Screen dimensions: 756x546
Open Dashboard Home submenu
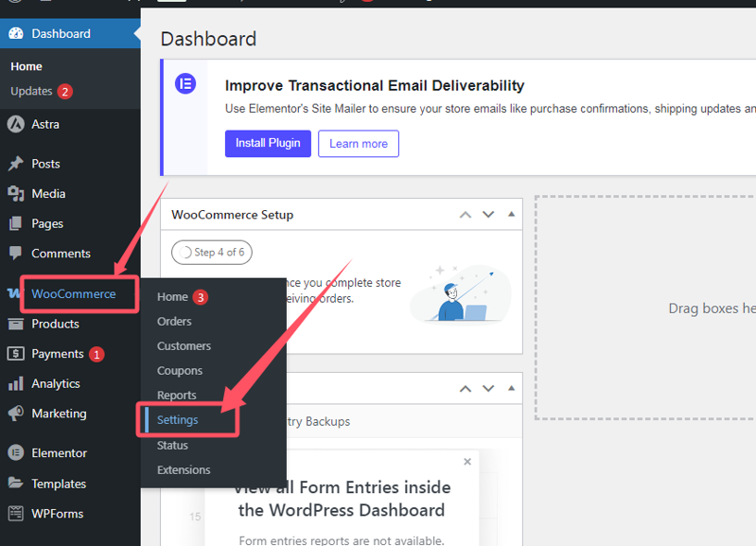26,66
